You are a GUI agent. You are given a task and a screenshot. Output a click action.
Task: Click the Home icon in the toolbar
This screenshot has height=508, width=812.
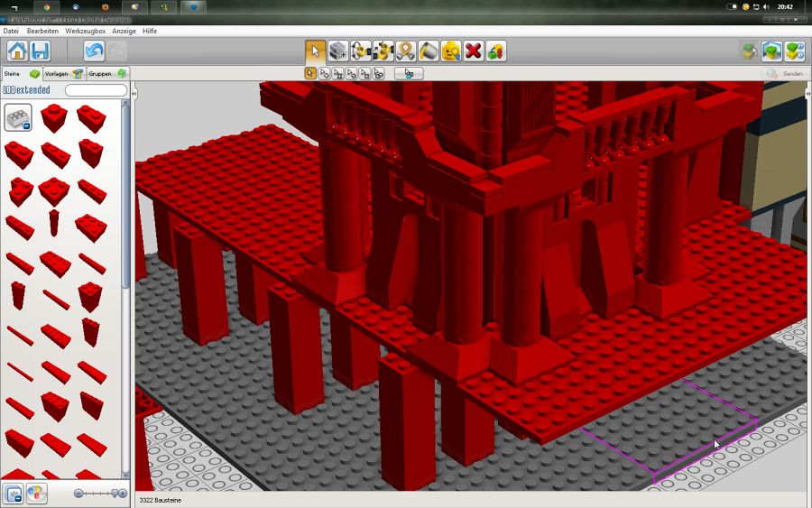pyautogui.click(x=17, y=51)
